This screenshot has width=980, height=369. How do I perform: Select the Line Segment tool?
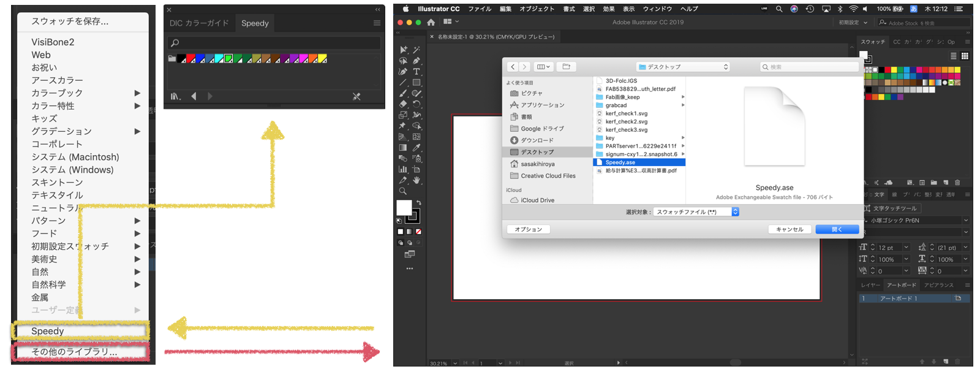click(x=403, y=82)
